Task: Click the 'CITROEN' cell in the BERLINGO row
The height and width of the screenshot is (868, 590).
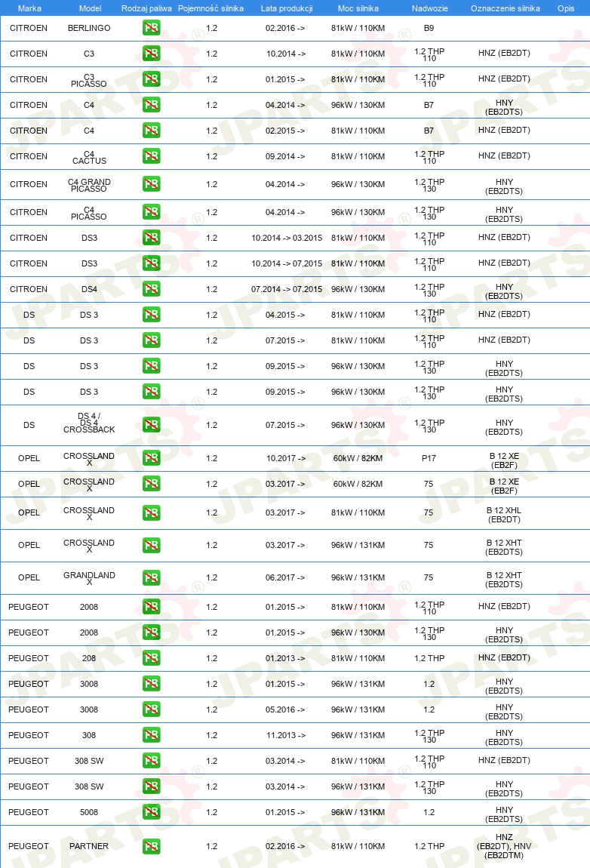Action: pos(29,28)
